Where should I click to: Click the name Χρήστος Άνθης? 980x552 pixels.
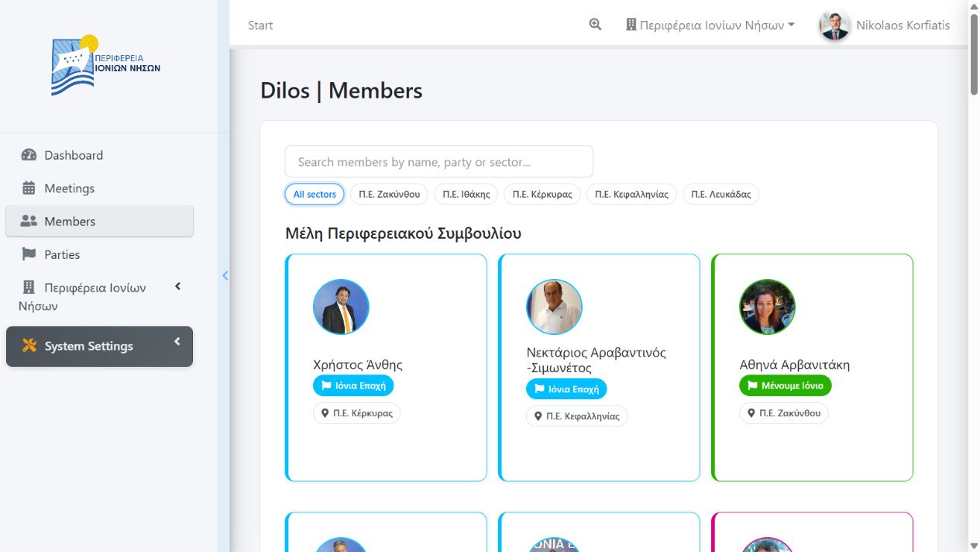358,364
